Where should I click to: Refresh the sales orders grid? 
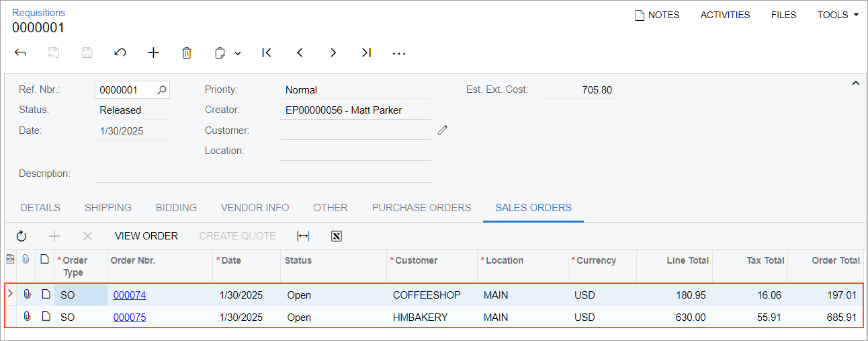[21, 236]
